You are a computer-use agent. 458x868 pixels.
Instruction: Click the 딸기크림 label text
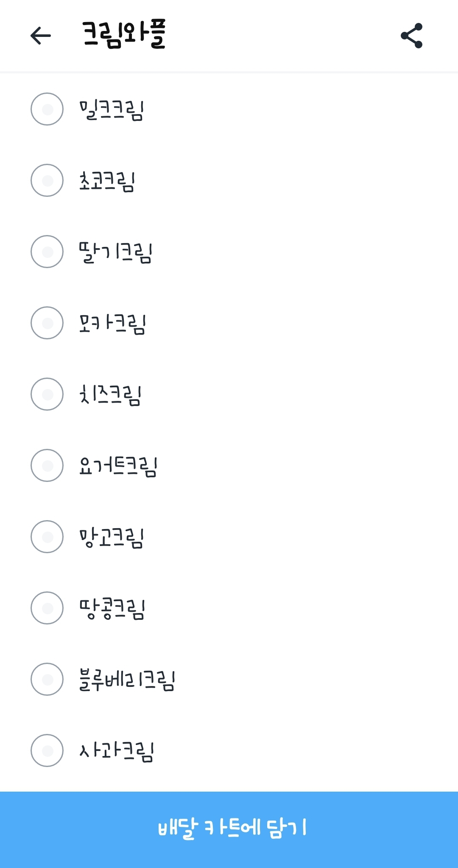coord(116,253)
